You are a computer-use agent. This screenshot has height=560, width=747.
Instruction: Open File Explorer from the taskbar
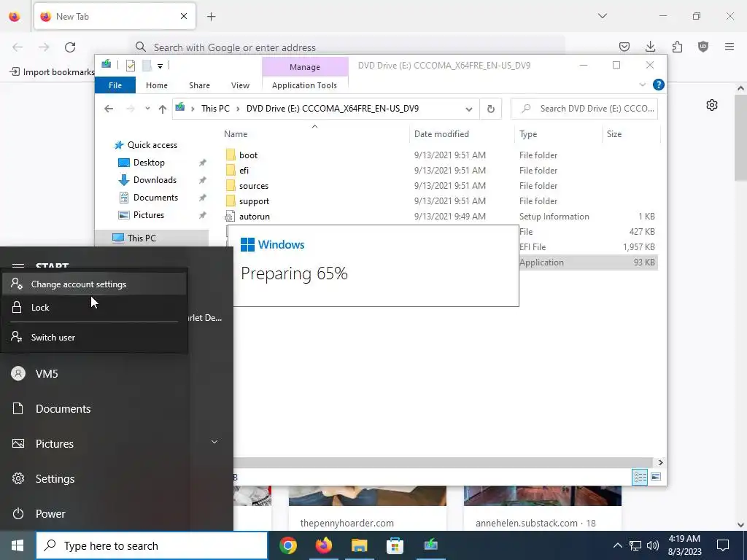(359, 545)
